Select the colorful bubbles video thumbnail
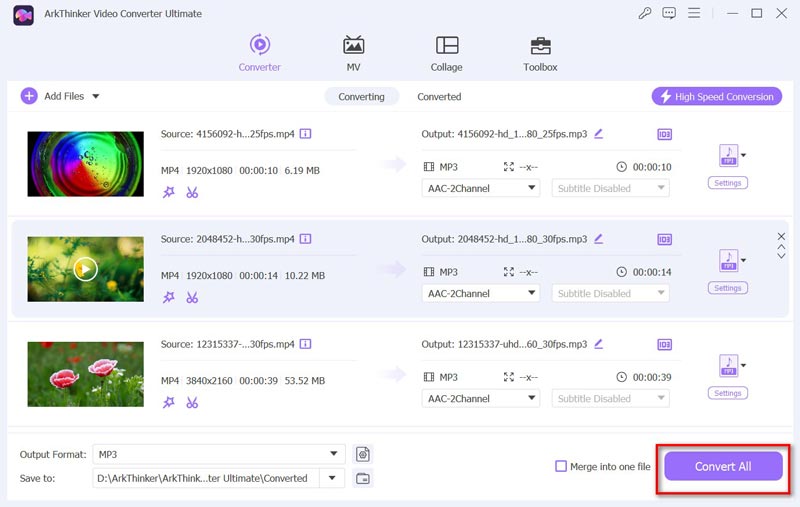The image size is (800, 507). coord(85,164)
